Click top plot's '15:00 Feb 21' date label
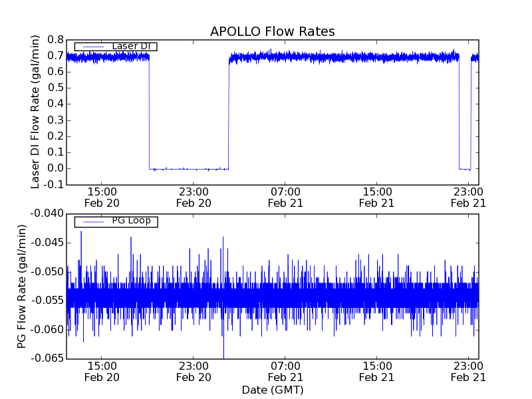The image size is (532, 399). click(376, 198)
